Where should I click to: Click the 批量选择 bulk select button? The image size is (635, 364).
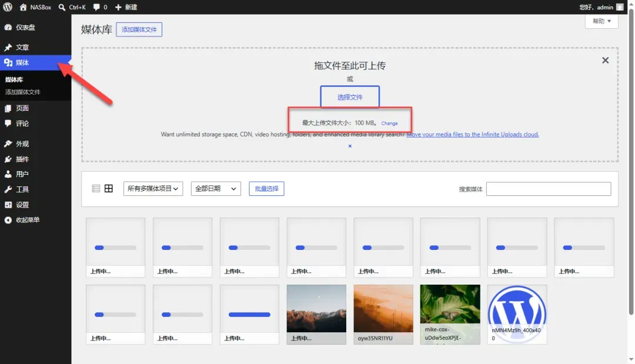pos(266,189)
